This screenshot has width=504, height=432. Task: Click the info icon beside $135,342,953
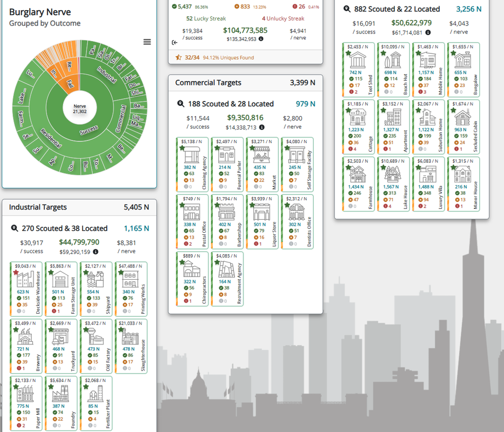(x=261, y=39)
